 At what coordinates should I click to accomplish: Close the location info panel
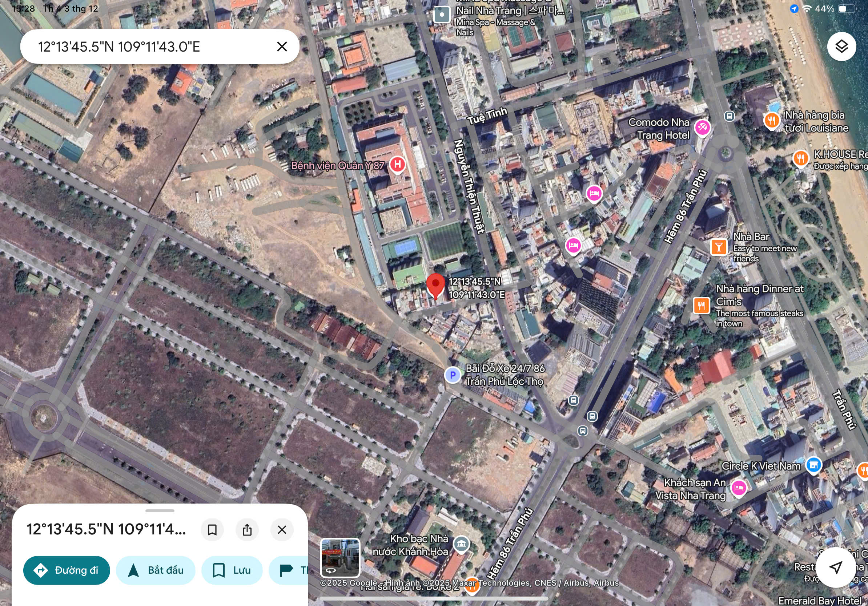[x=282, y=530]
